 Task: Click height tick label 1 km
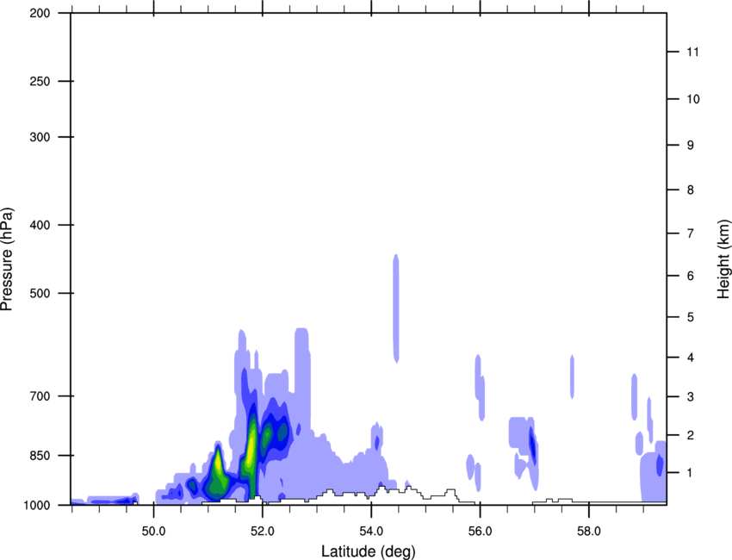coord(690,473)
